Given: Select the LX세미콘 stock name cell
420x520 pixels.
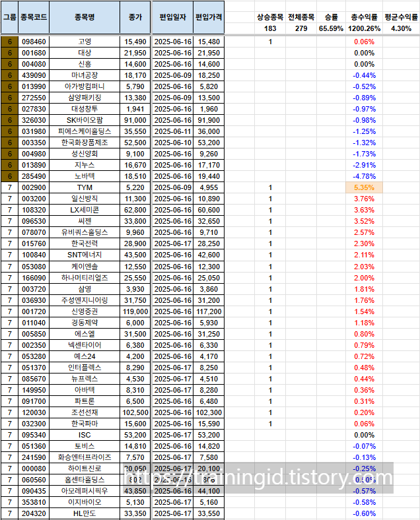Looking at the screenshot, I should (85, 210).
